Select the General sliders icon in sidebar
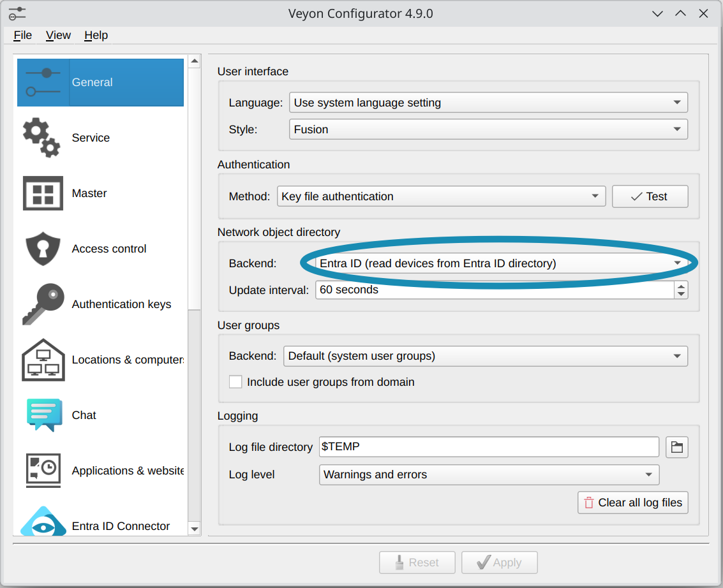Screen dimensions: 723x588 [43, 82]
